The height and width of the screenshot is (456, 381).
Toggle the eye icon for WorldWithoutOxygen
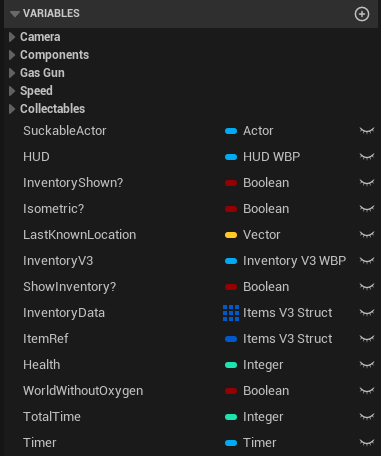(x=367, y=391)
